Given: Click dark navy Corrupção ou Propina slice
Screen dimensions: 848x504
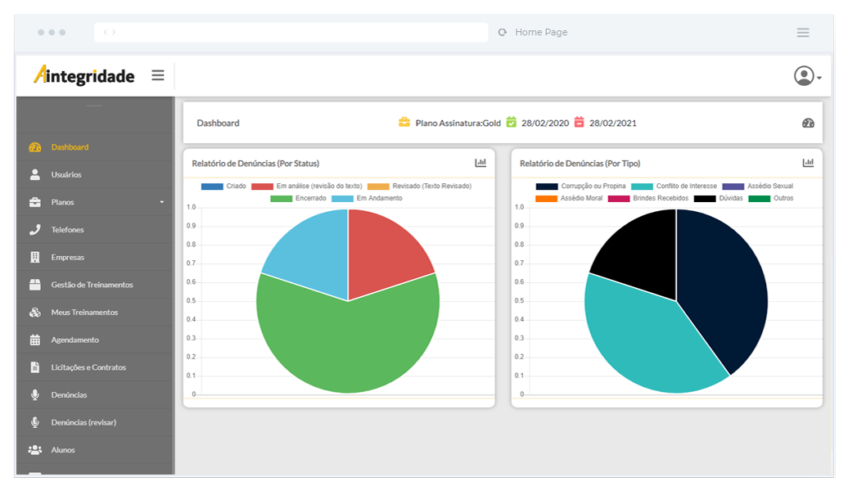Looking at the screenshot, I should click(x=724, y=286).
